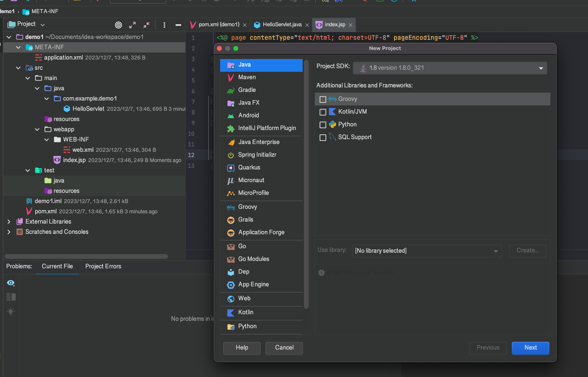Select Go Modules project type

(261, 259)
